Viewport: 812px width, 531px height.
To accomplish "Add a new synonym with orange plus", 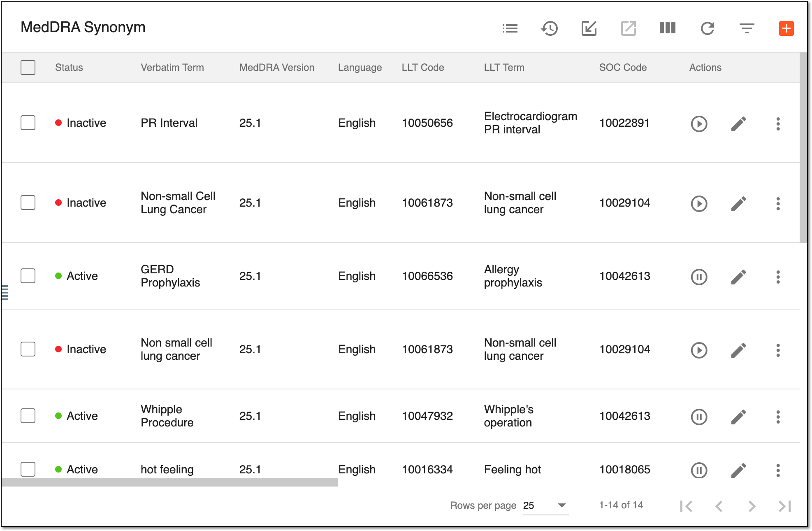I will [x=786, y=28].
